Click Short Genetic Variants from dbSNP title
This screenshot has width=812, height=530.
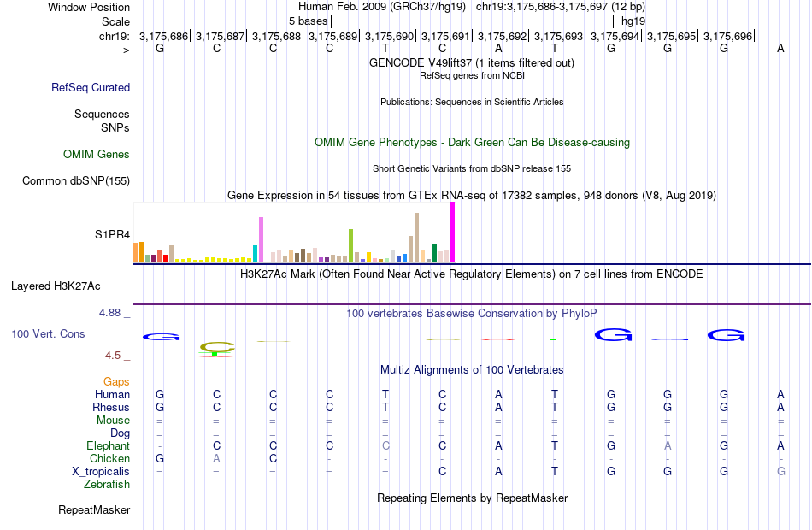click(x=472, y=169)
